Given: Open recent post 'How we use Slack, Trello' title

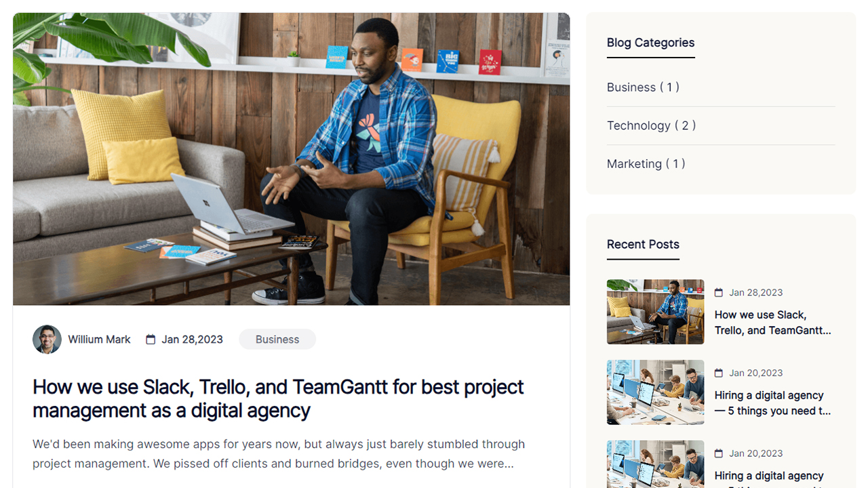Looking at the screenshot, I should (773, 323).
